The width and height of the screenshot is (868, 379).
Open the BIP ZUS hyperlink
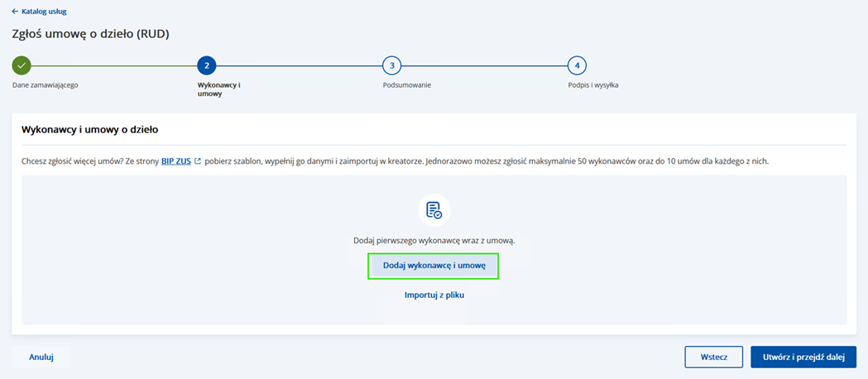pos(175,161)
